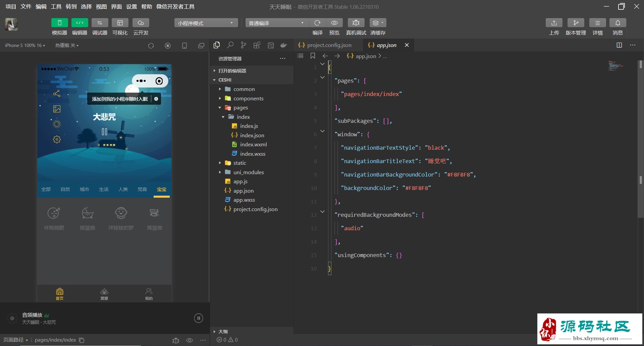Viewport: 644px width, 346px height.
Task: Close the 添加到我的小程序 tooltip
Action: pos(156,99)
